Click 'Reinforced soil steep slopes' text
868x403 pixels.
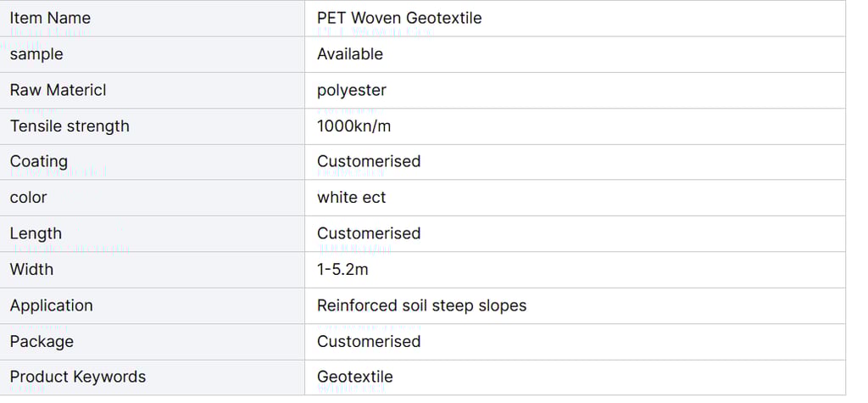[x=421, y=306]
